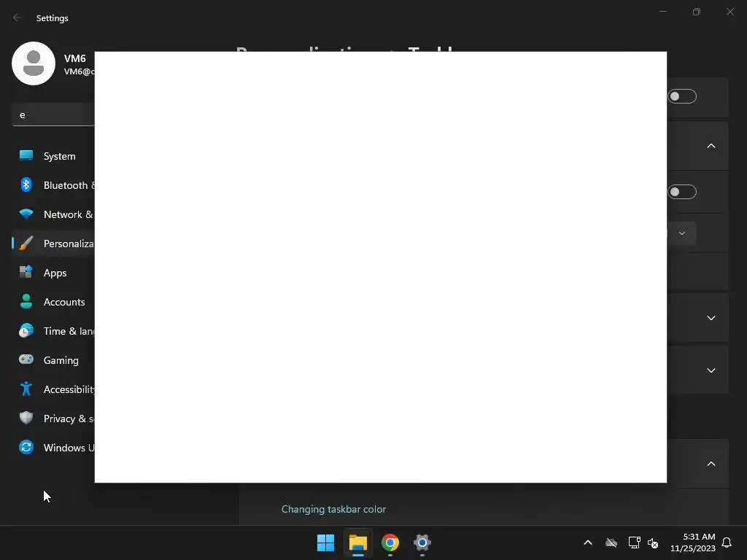Click the Settings window title text
This screenshot has width=747, height=560.
pyautogui.click(x=53, y=18)
